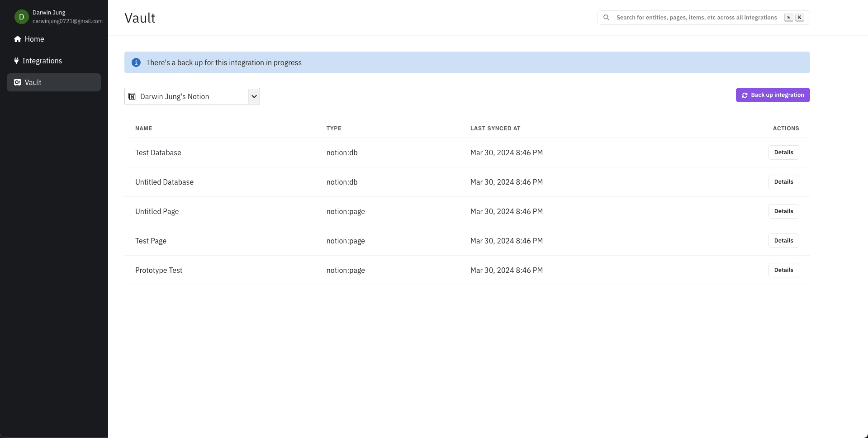Click the green user avatar icon
Image resolution: width=868 pixels, height=438 pixels.
(21, 17)
